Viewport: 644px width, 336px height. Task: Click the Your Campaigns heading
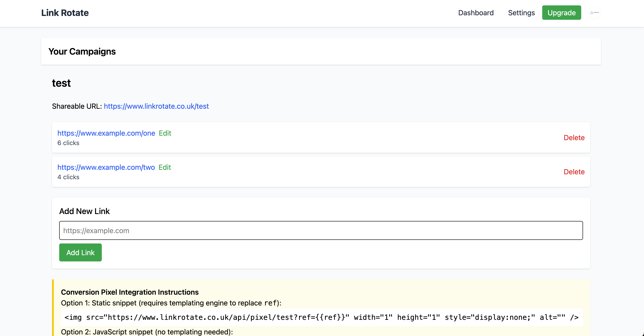82,52
